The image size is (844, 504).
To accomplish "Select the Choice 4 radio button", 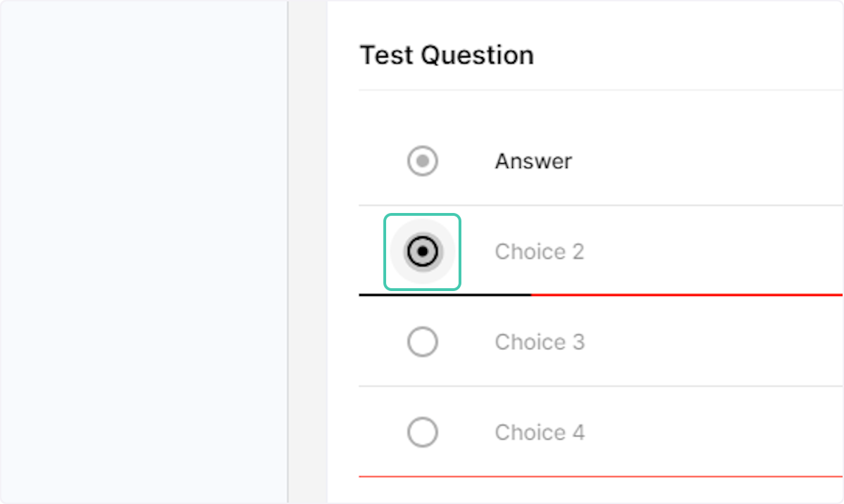I will point(422,432).
